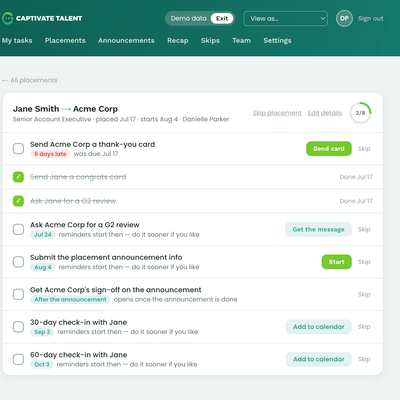Click Done Jul 17 on G2 review row
The width and height of the screenshot is (400, 400).
356,201
